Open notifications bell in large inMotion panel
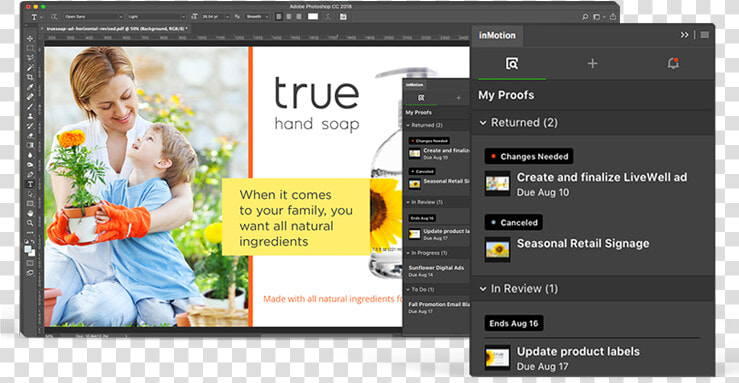This screenshot has width=739, height=383. 673,63
